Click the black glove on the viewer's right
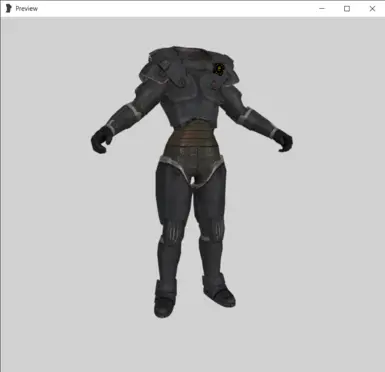Viewport: 385px width, 372px height. 283,140
